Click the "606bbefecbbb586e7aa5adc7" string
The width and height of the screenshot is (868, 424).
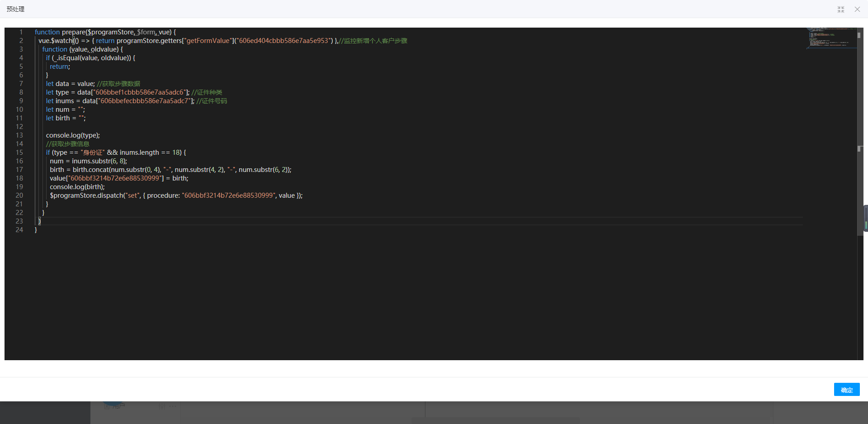[145, 101]
